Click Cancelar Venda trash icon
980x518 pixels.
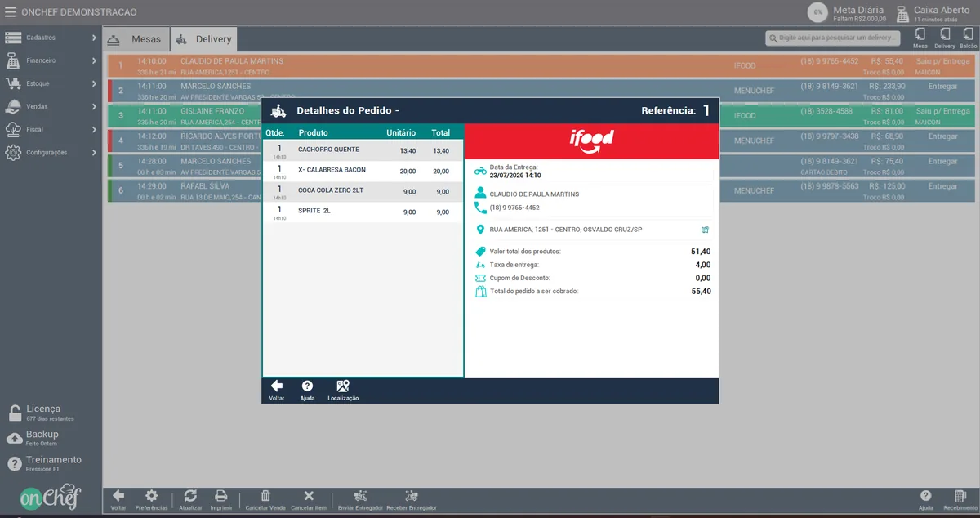pyautogui.click(x=265, y=500)
